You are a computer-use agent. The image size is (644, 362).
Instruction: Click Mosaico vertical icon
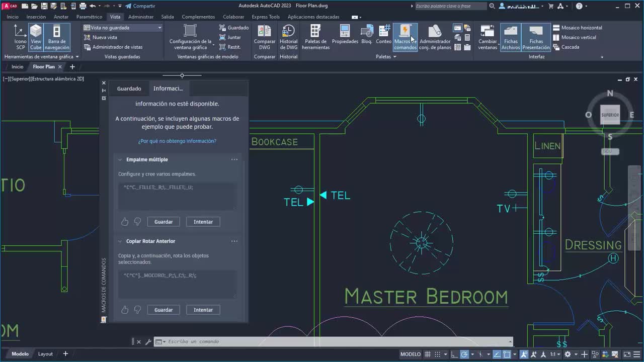coord(556,37)
